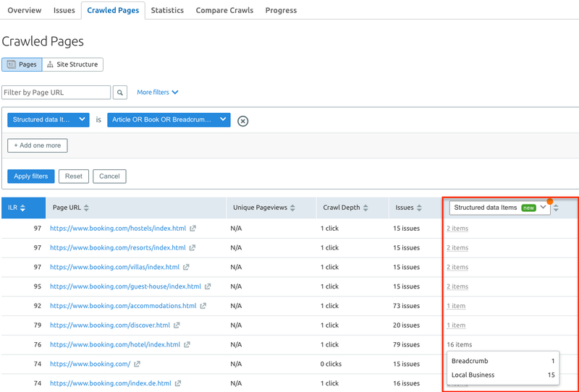This screenshot has width=579, height=392.
Task: Open Article OR Book OR Breadcrum... value dropdown
Action: click(169, 119)
